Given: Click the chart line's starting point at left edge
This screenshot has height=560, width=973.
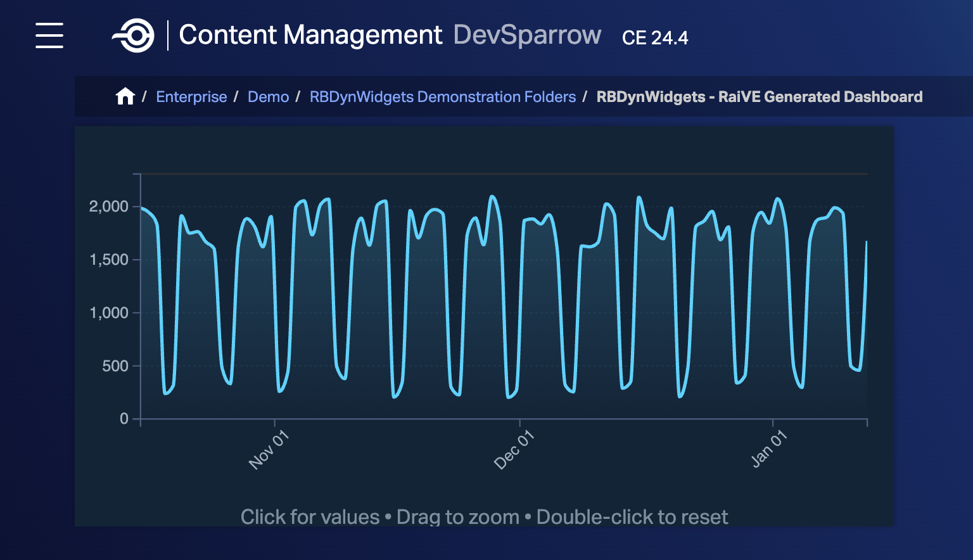Looking at the screenshot, I should point(142,208).
